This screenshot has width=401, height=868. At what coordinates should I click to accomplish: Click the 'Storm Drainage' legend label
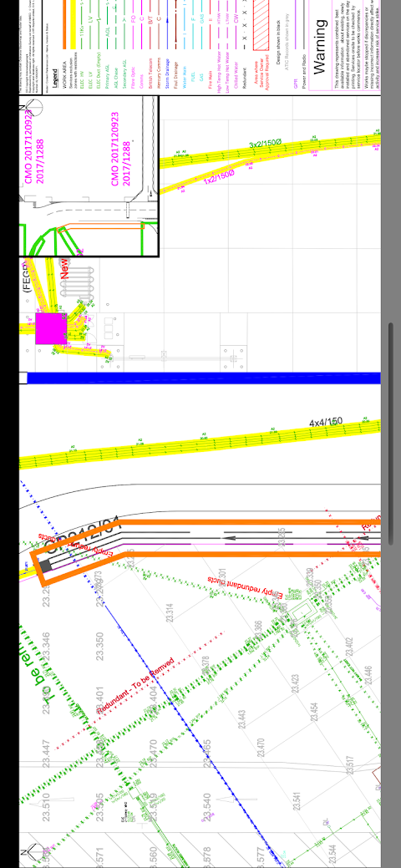tap(167, 73)
